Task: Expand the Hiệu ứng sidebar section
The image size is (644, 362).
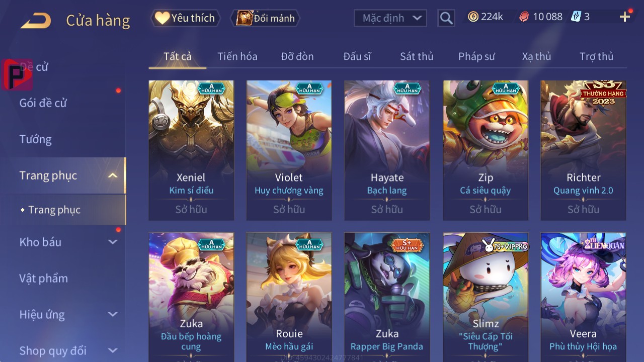Action: point(113,314)
